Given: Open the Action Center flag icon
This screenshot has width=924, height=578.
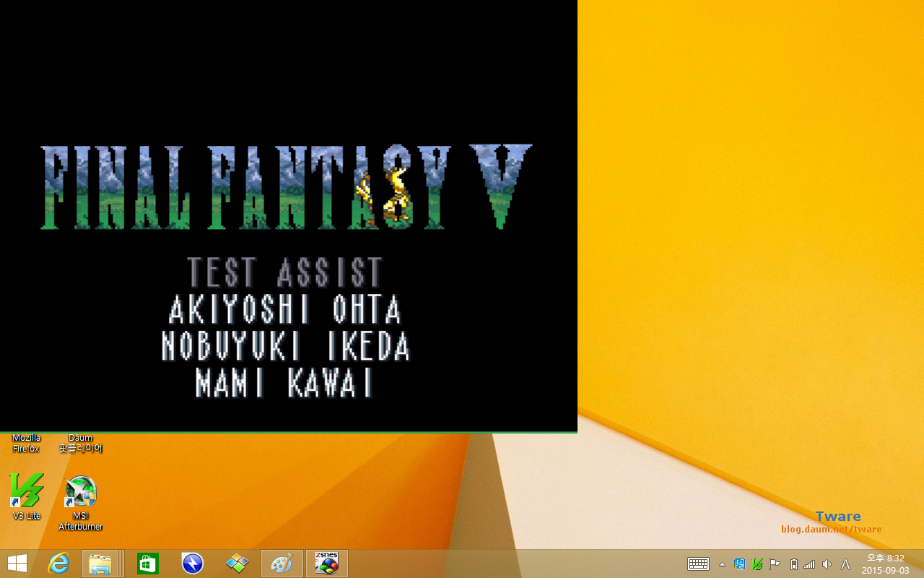Looking at the screenshot, I should point(775,564).
